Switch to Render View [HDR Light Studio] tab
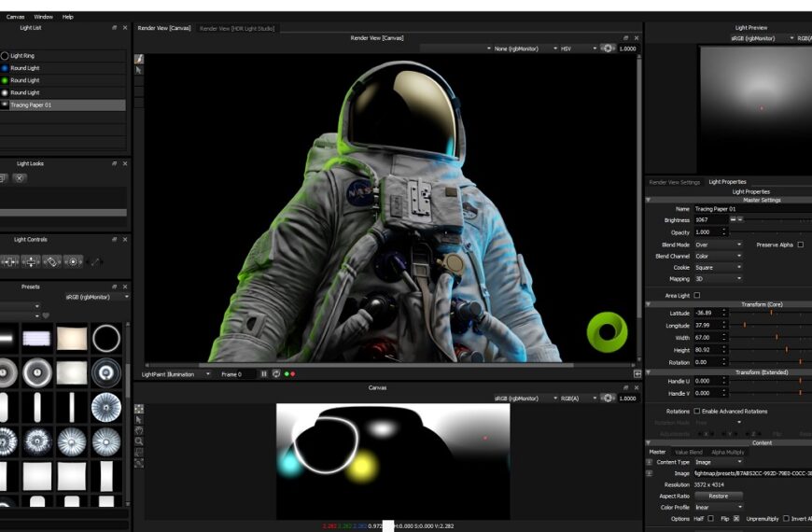 pyautogui.click(x=237, y=29)
